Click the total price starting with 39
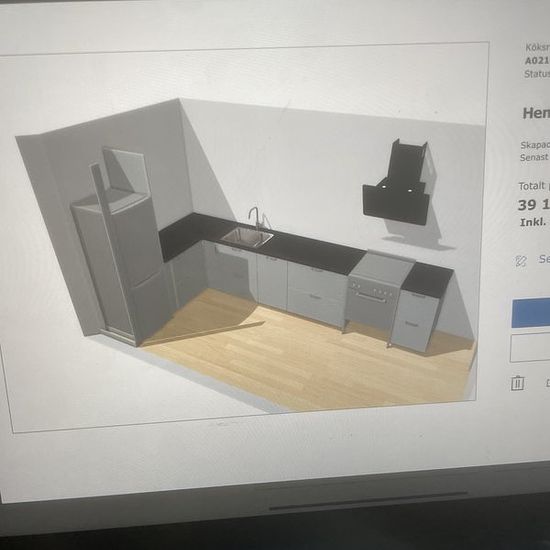This screenshot has height=550, width=550. pos(534,205)
